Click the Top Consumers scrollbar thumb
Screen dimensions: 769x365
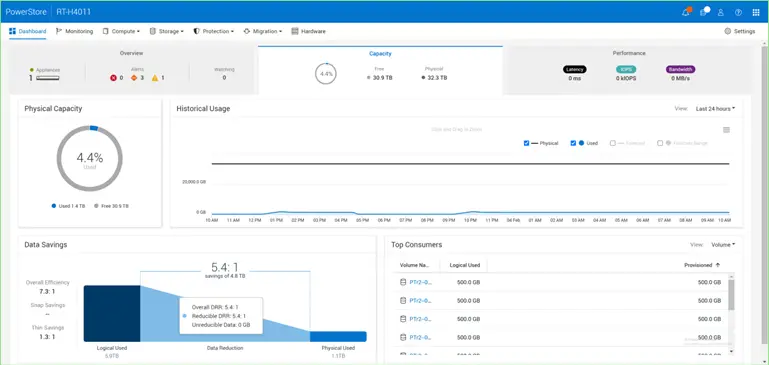pyautogui.click(x=731, y=294)
